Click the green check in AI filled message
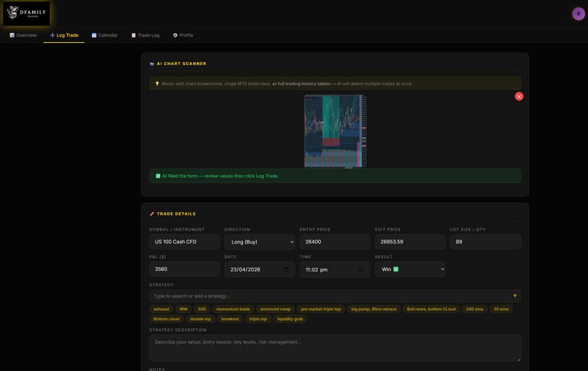 158,176
